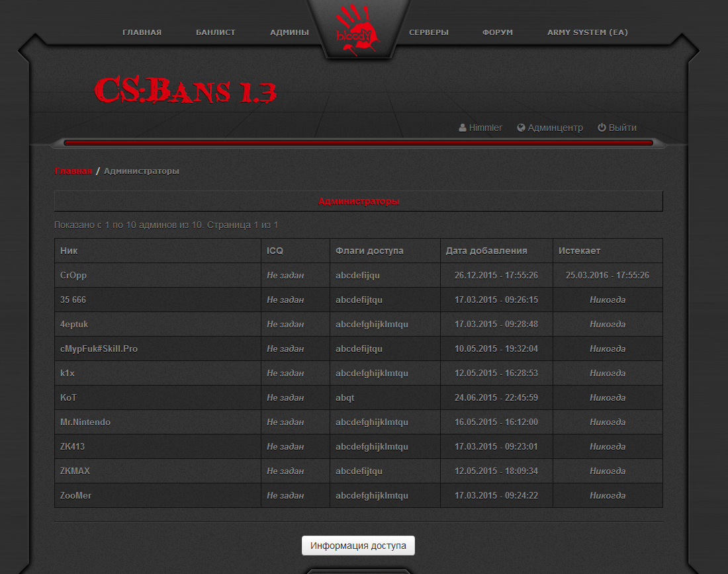Open ARMY SYSTEM (EA) menu item
The height and width of the screenshot is (574, 728).
587,32
